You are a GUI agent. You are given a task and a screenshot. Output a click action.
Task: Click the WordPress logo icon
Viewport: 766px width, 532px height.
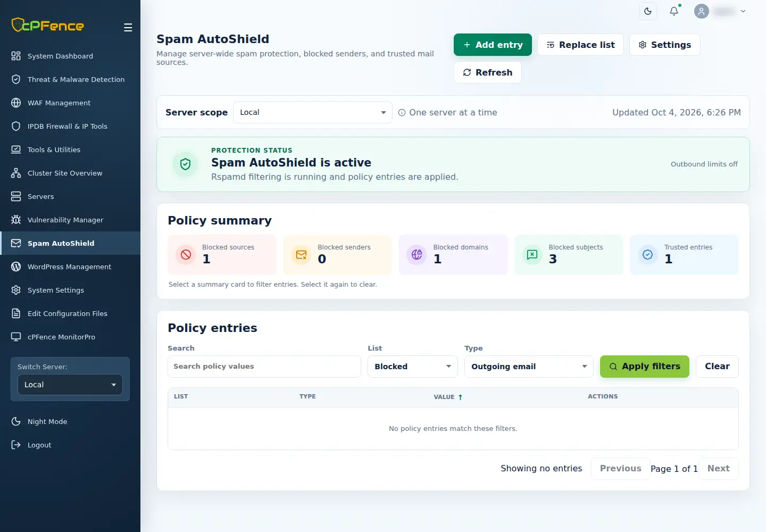(16, 267)
